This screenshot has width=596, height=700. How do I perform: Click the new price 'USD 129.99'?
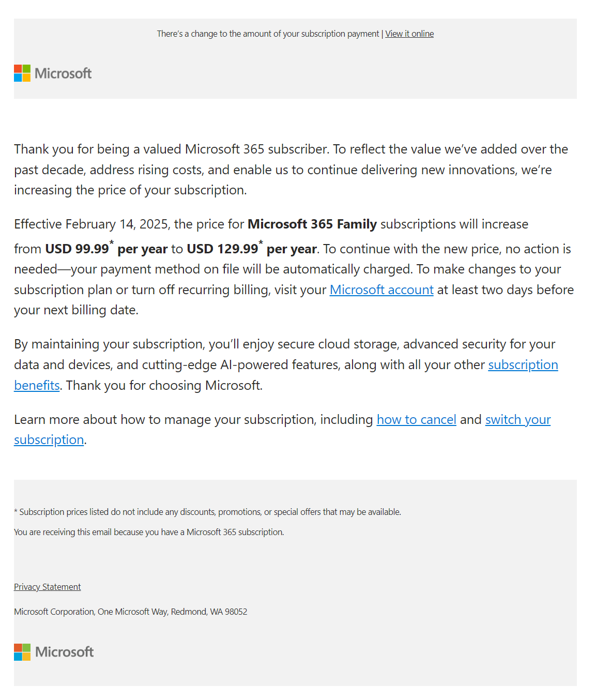coord(222,249)
